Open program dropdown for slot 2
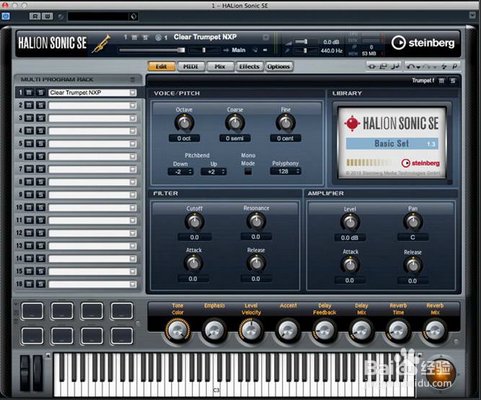The image size is (481, 401). (133, 105)
